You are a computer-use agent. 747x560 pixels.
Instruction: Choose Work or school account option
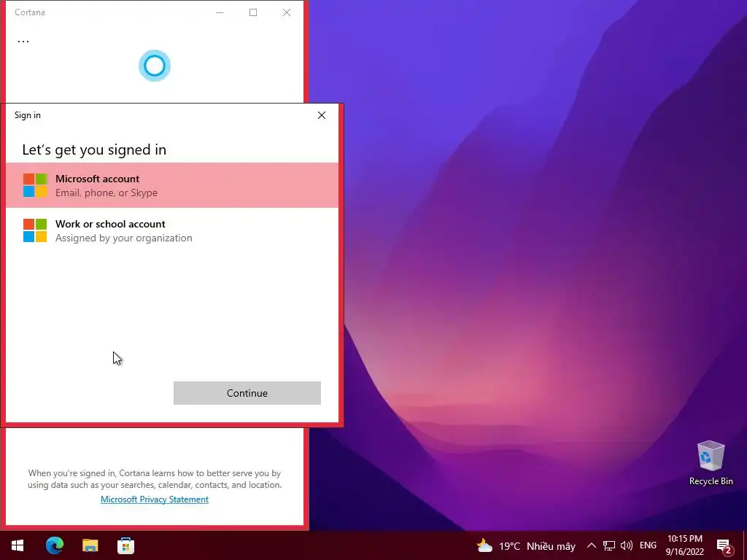[x=172, y=230]
